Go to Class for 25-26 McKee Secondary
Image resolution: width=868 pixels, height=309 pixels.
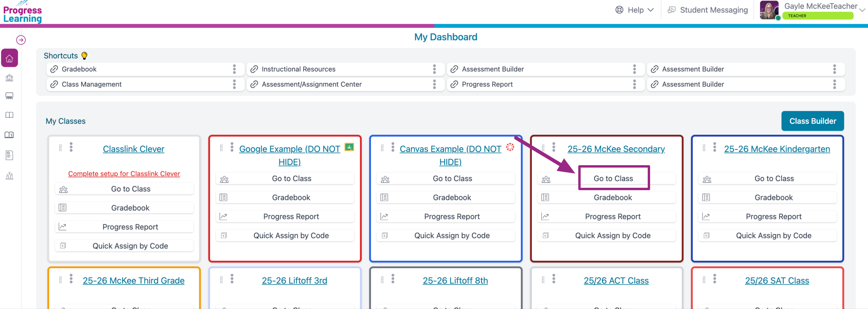(x=613, y=179)
